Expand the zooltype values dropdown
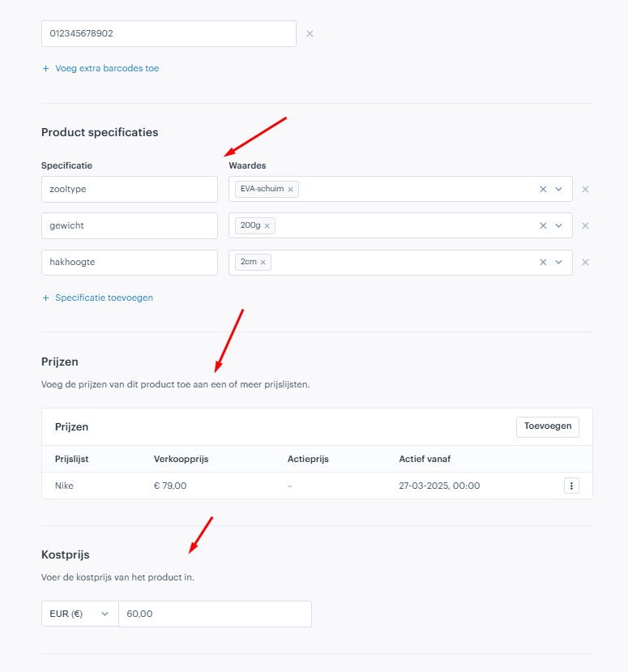 click(x=558, y=189)
